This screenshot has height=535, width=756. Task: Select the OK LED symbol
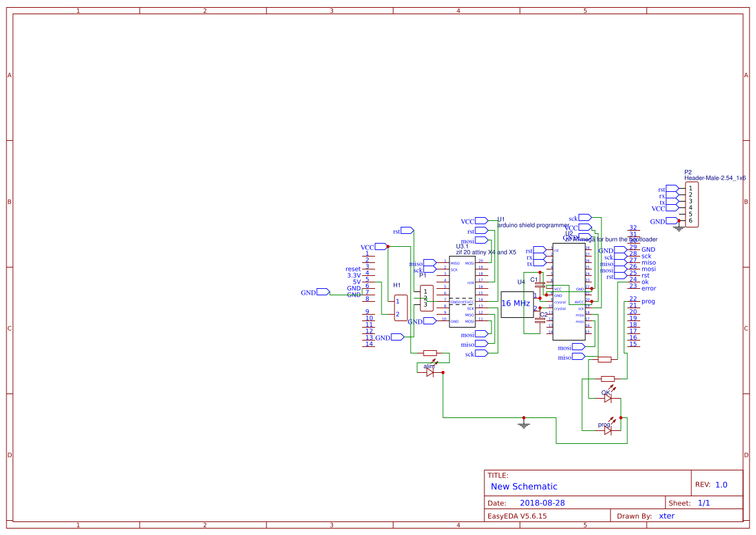[x=608, y=398]
